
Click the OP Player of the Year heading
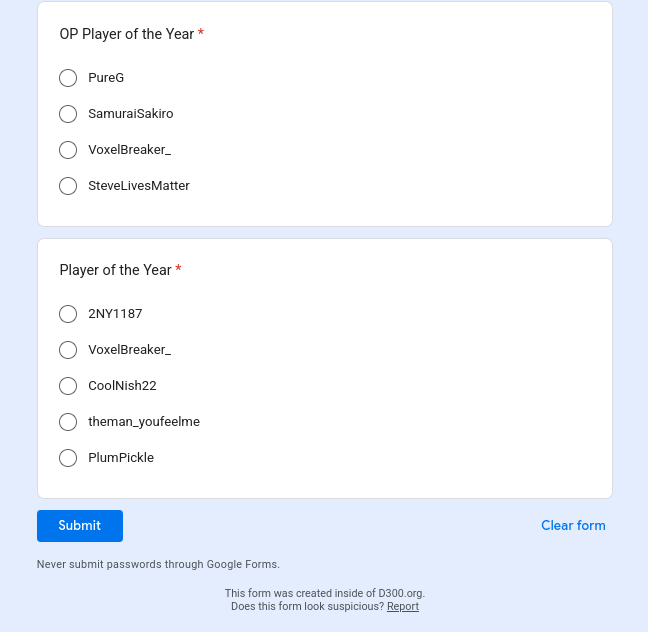pyautogui.click(x=126, y=34)
